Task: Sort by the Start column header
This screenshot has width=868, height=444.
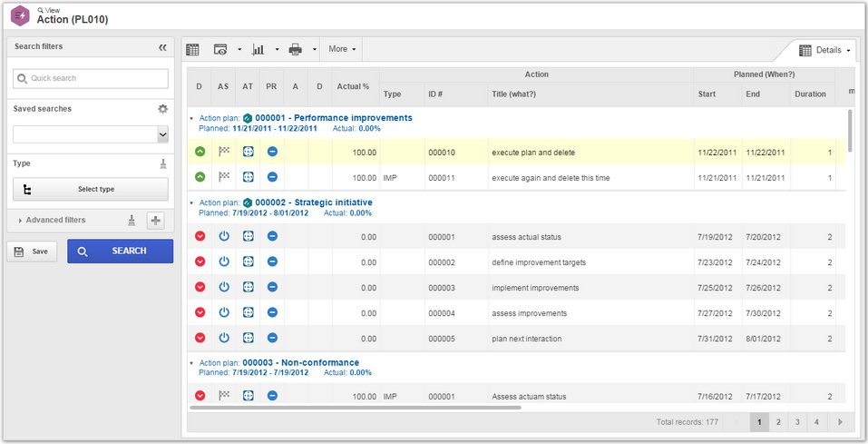Action: pos(717,94)
